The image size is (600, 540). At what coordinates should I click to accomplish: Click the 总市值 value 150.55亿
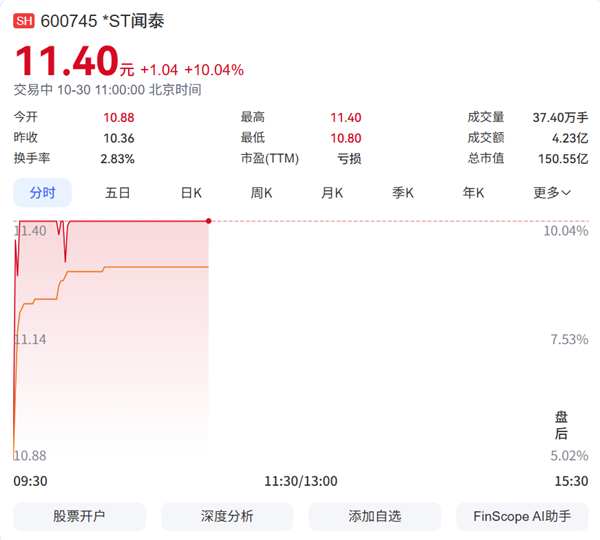(563, 159)
